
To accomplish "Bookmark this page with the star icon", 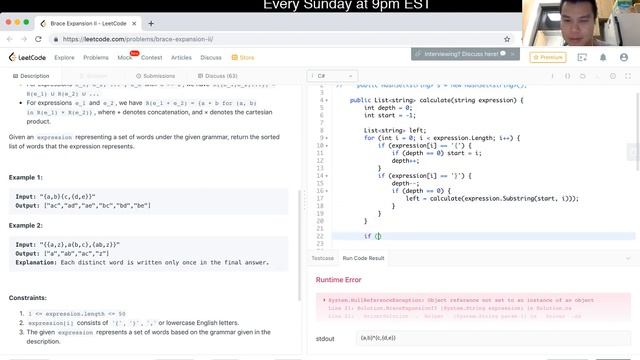I will [507, 39].
